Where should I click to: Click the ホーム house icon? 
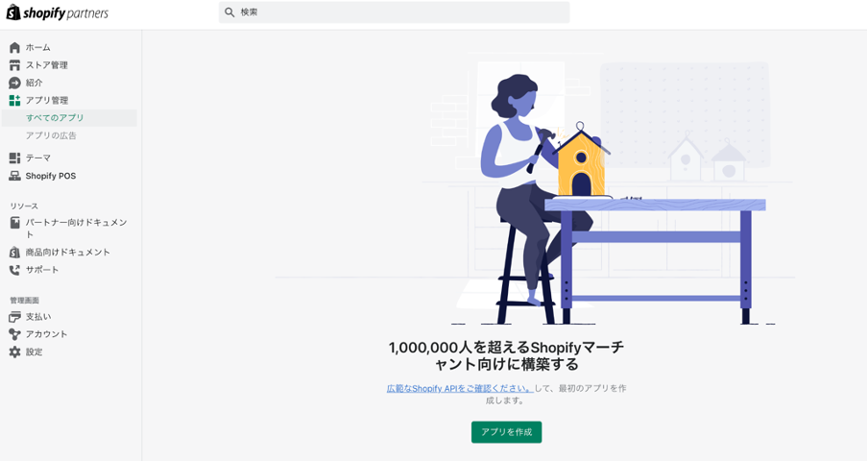[x=15, y=48]
